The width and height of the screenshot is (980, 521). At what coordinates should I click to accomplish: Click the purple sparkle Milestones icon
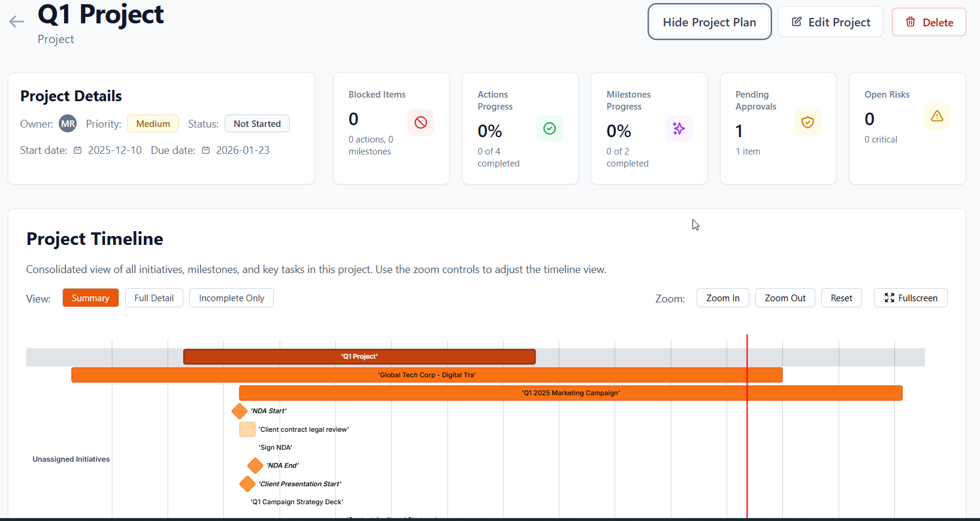(x=679, y=129)
